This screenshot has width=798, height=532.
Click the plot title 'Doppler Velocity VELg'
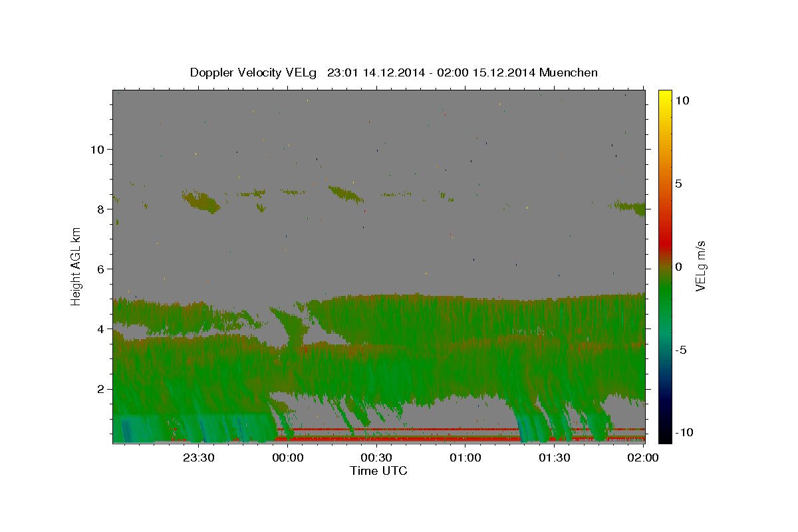(254, 72)
